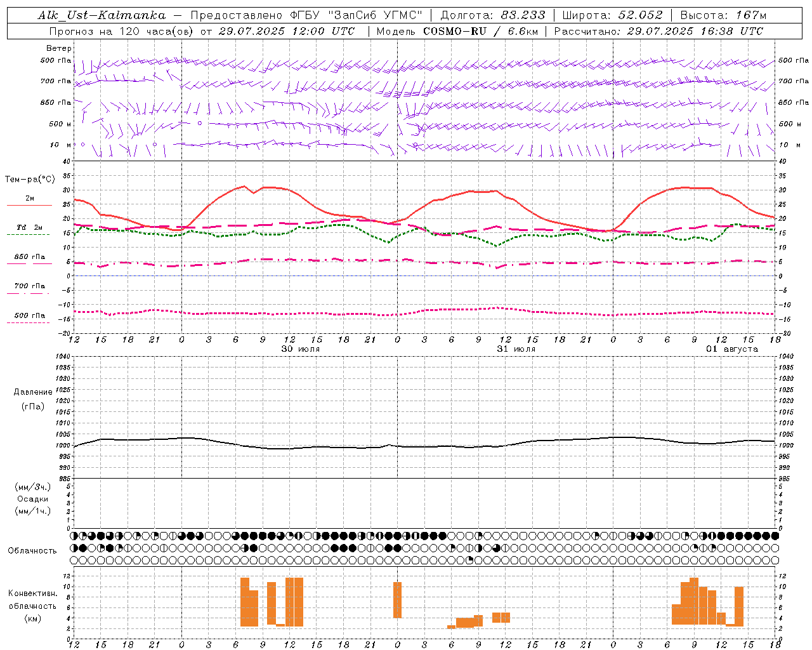Click the Давление panel label

pos(33,392)
